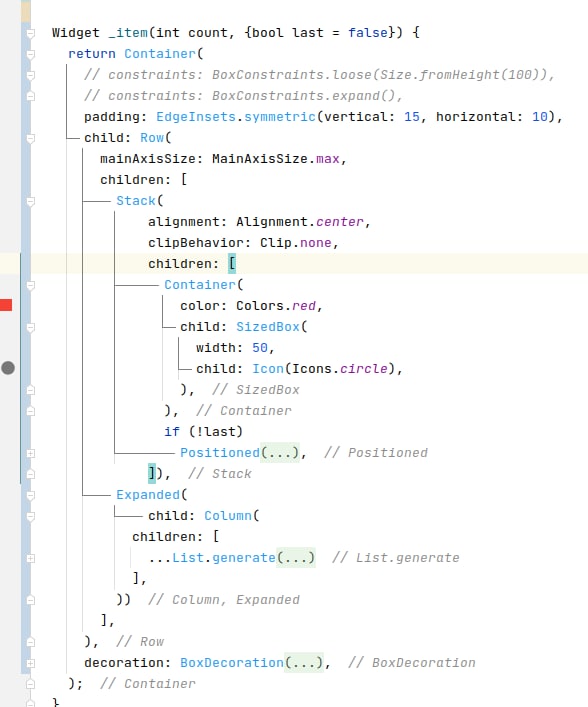Screen dimensions: 588x707
Task: Collapse the 'Stack(' block
Action: 30,202
